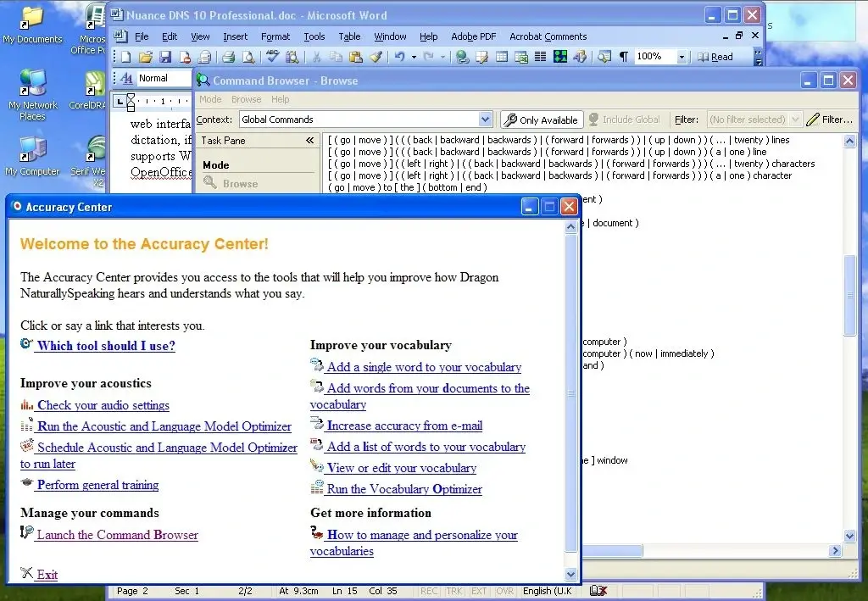Click the Cut scissors icon in Word
The image size is (868, 601).
tap(316, 57)
